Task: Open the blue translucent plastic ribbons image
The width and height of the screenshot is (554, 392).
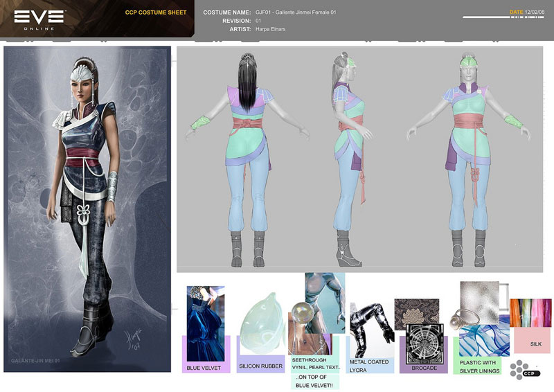Action: 484,337
